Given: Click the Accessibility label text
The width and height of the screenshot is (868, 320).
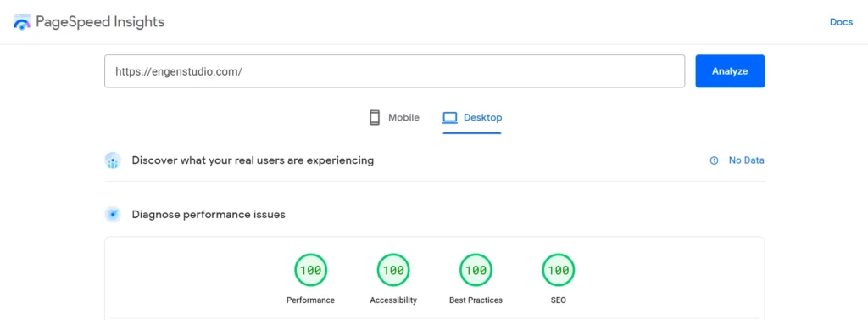Looking at the screenshot, I should coord(393,300).
